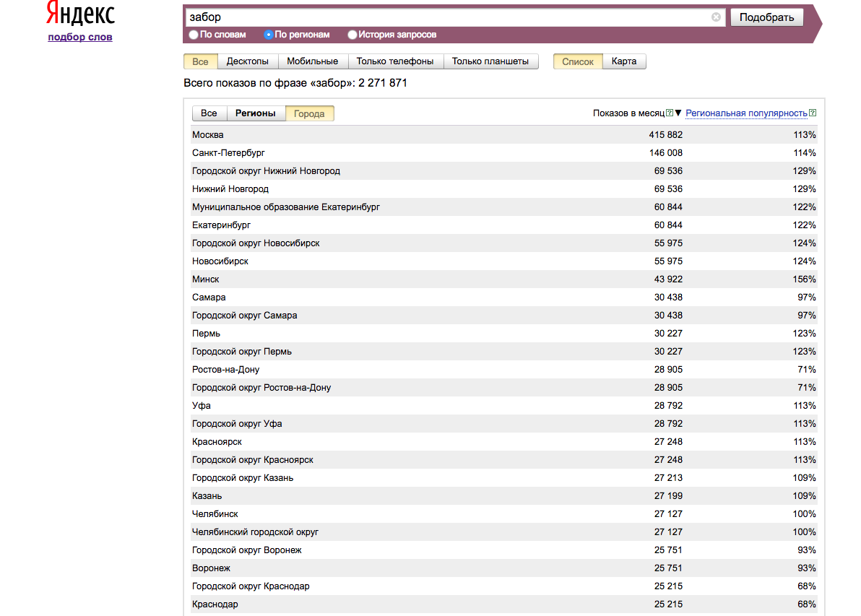This screenshot has width=861, height=616.
Task: Switch to the 'Десктопы' device tab
Action: click(x=248, y=61)
